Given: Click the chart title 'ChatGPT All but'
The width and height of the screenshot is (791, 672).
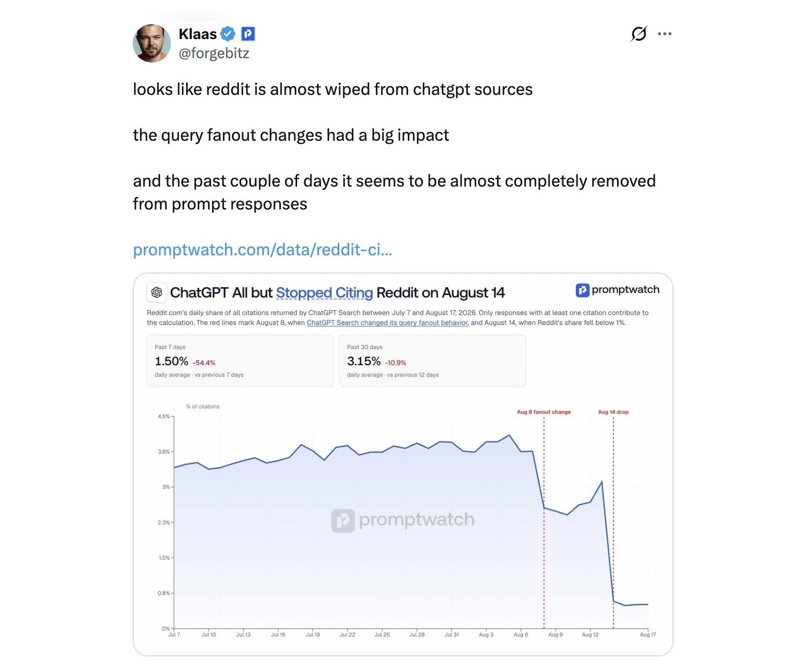Looking at the screenshot, I should coord(221,293).
